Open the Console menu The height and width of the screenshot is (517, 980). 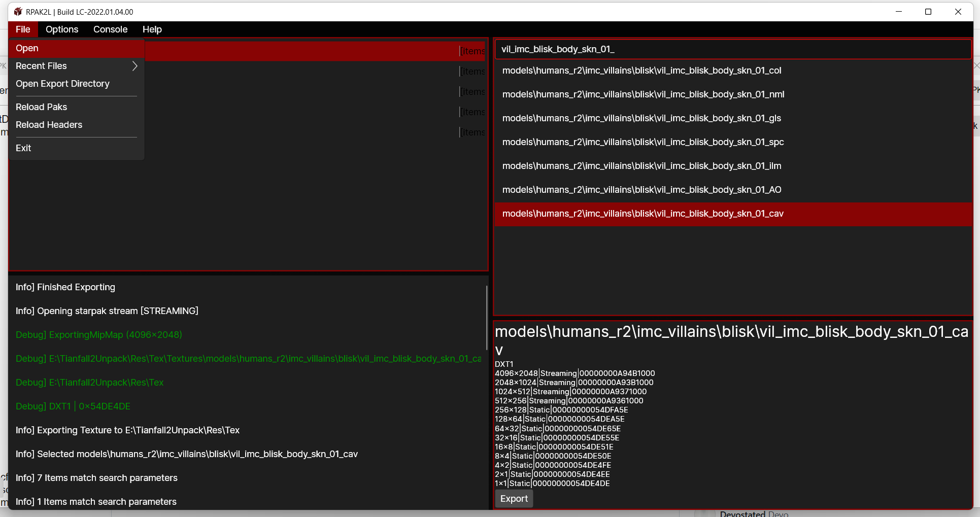point(110,29)
